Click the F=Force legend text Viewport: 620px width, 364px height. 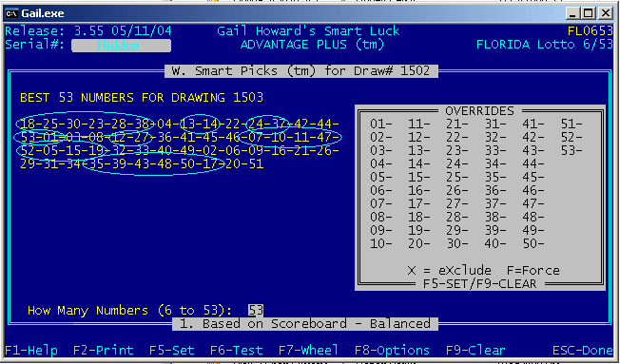[x=533, y=270]
